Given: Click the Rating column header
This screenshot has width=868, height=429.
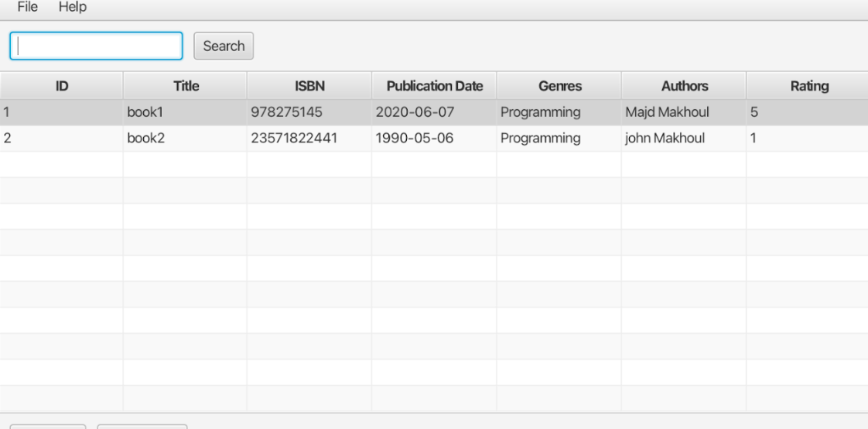Looking at the screenshot, I should click(x=808, y=87).
